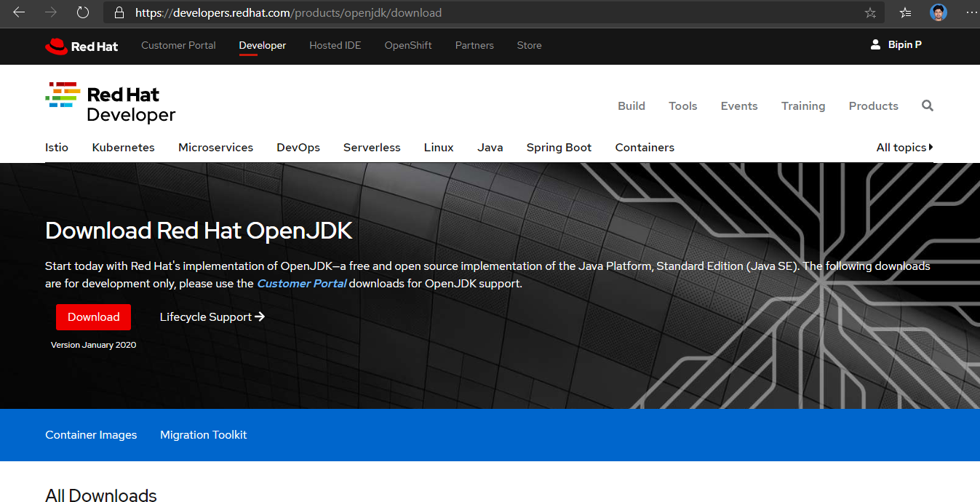The height and width of the screenshot is (502, 980).
Task: Open the site search magnifier icon
Action: tap(927, 105)
